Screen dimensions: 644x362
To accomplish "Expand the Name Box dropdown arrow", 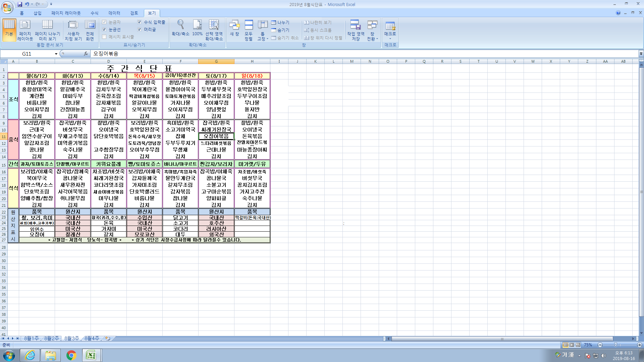I will click(56, 54).
